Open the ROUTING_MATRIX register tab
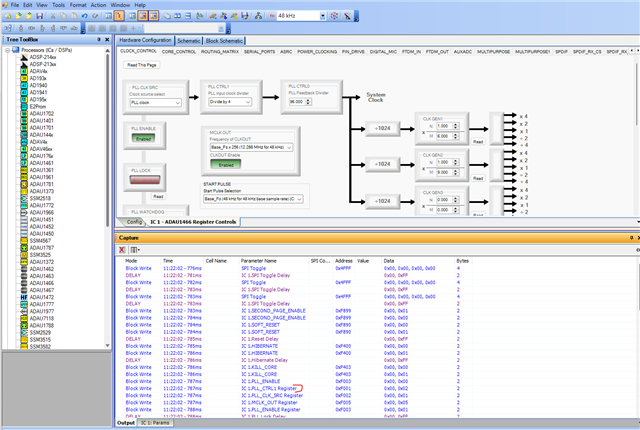The height and width of the screenshot is (430, 640). tap(220, 52)
